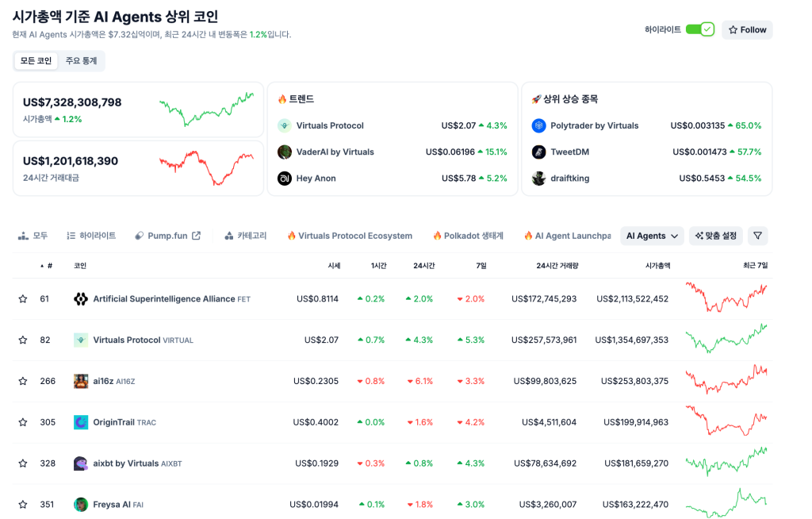Click the FET coin logo icon
Viewport: 812px width, 519px height.
(x=81, y=298)
